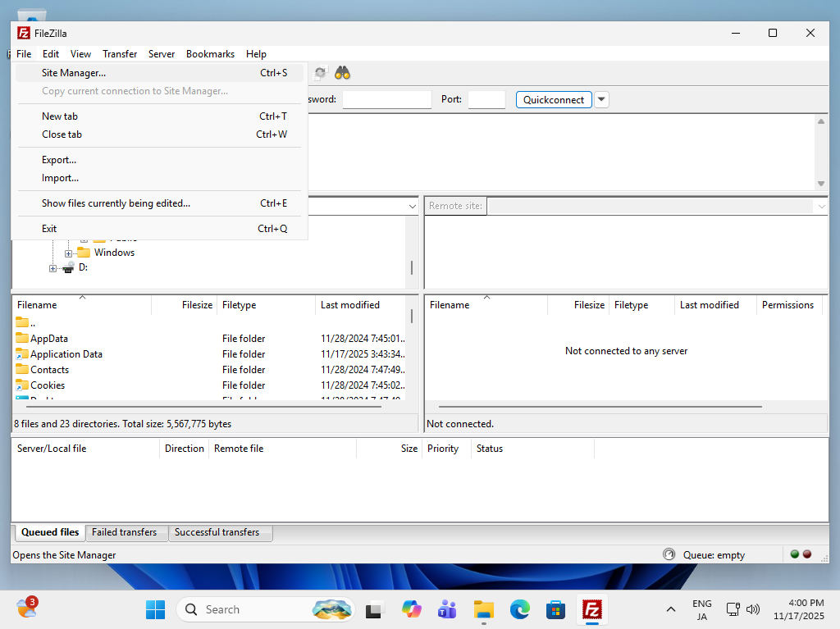Select Site Manager from the File menu

click(74, 72)
